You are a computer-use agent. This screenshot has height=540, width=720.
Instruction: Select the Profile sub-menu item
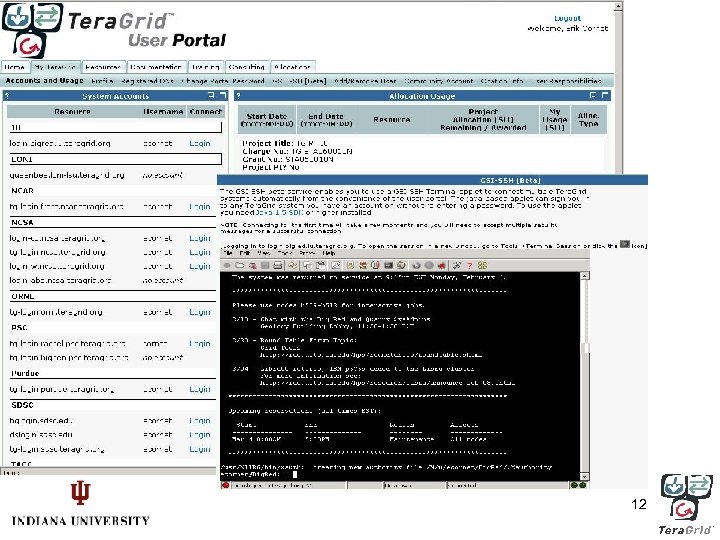coord(102,81)
